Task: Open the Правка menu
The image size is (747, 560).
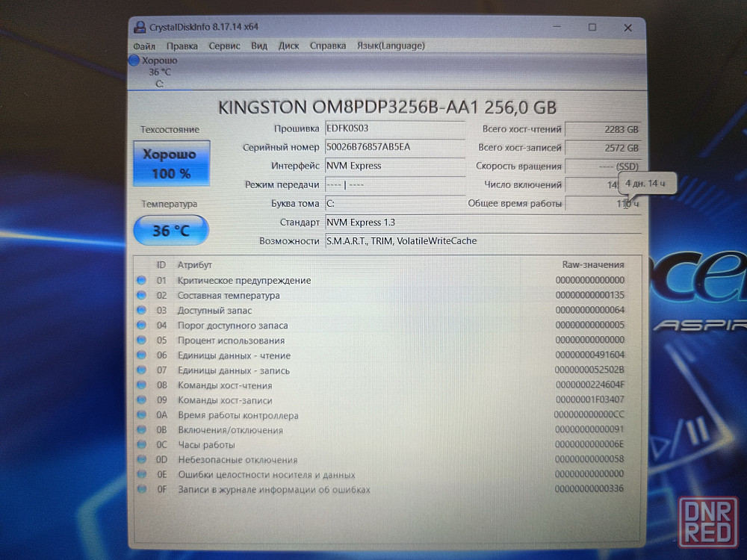Action: point(182,46)
